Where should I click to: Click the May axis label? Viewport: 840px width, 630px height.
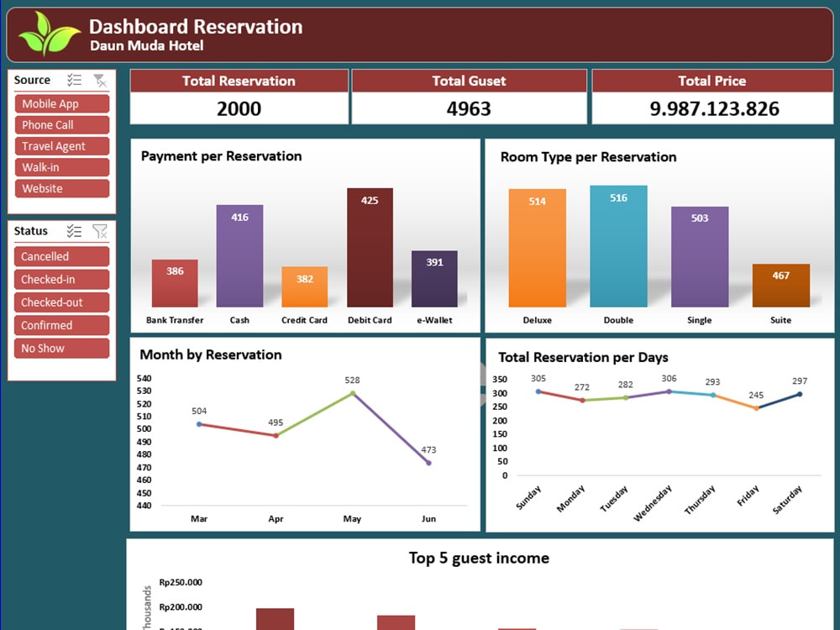tap(352, 518)
